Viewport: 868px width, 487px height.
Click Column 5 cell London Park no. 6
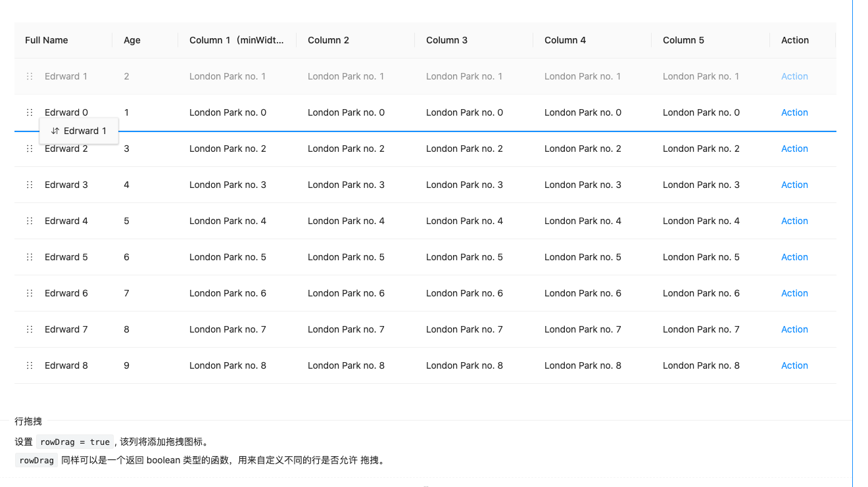(701, 293)
